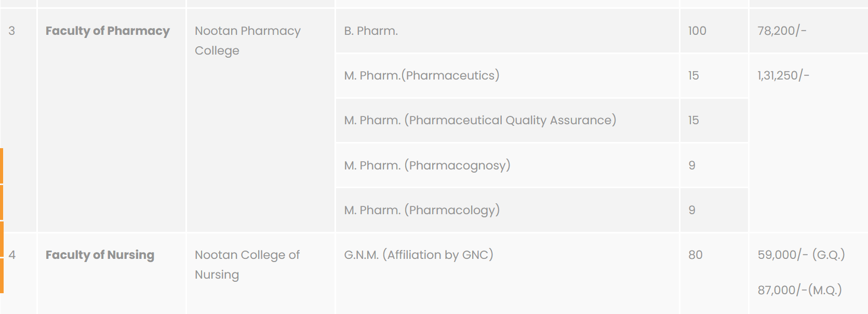Click G.N.M. (Affiliation by GNC) text

click(418, 255)
